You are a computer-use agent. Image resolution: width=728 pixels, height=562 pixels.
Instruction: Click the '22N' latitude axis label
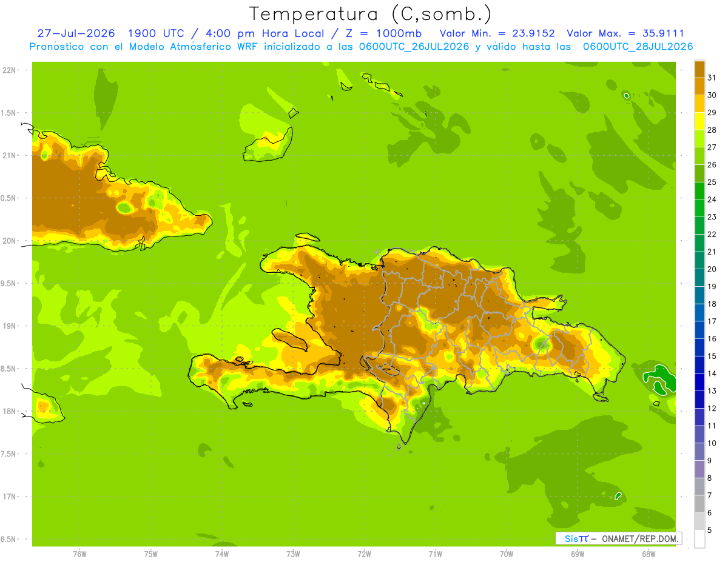(x=9, y=70)
